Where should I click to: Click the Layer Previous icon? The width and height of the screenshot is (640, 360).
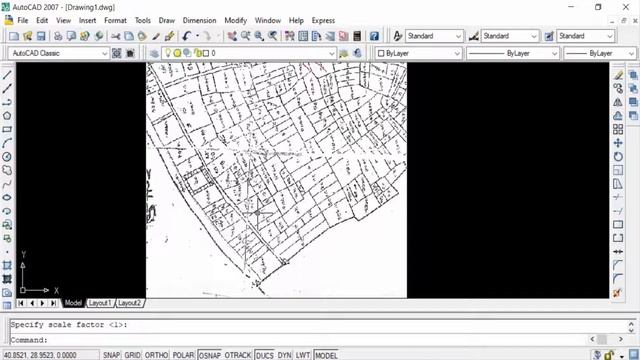(x=357, y=53)
